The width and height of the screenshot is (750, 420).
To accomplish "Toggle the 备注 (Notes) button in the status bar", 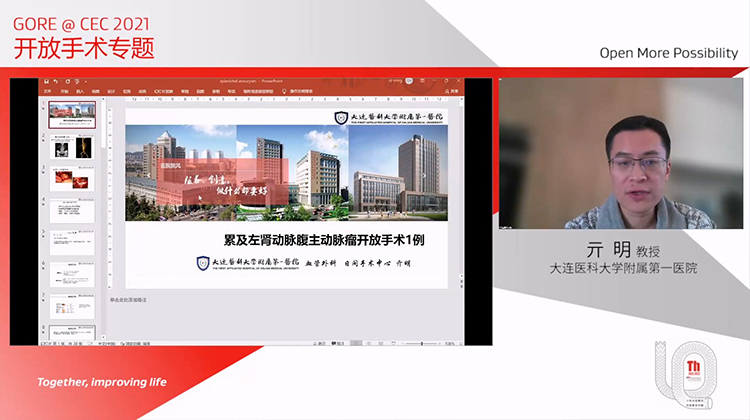I will pyautogui.click(x=319, y=343).
